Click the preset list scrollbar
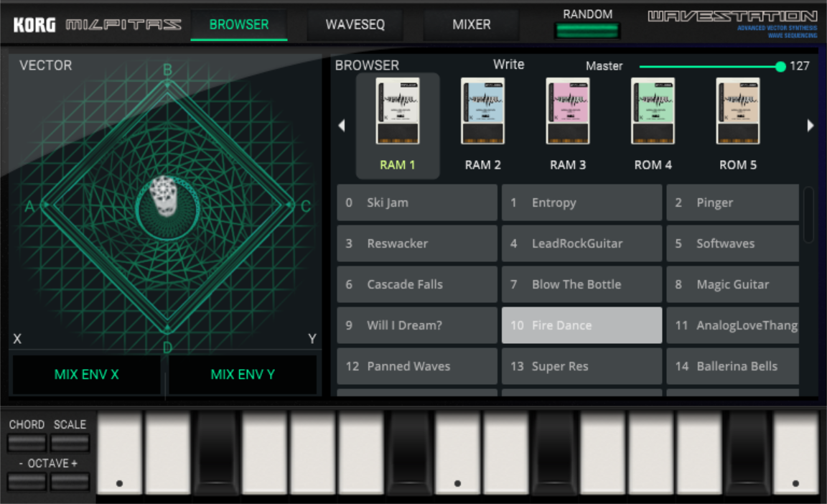827x504 pixels. [808, 215]
